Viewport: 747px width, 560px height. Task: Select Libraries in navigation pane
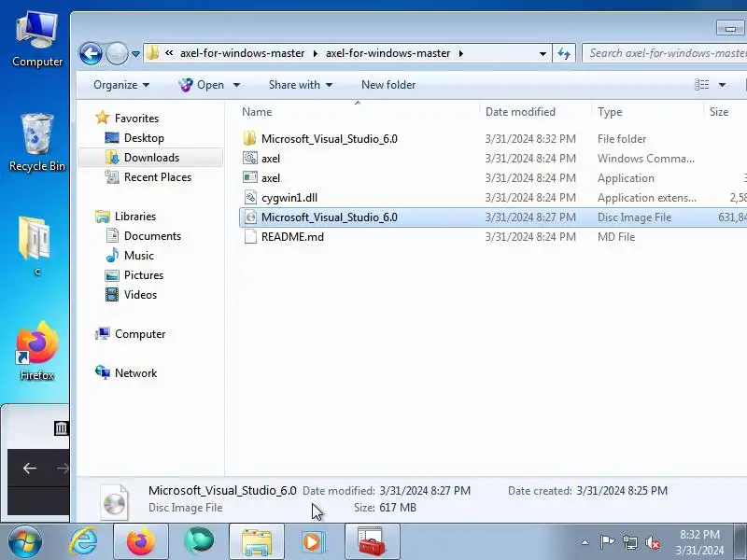134,217
